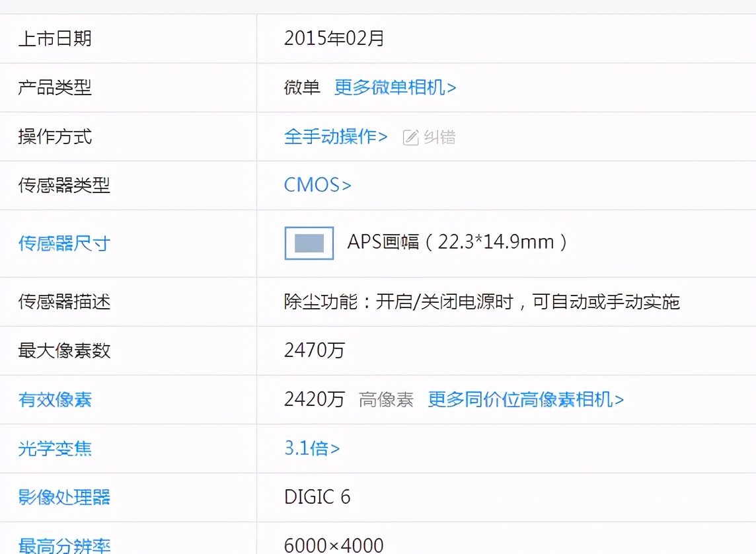
Task: Open 全手动操作 link
Action: pyautogui.click(x=330, y=137)
